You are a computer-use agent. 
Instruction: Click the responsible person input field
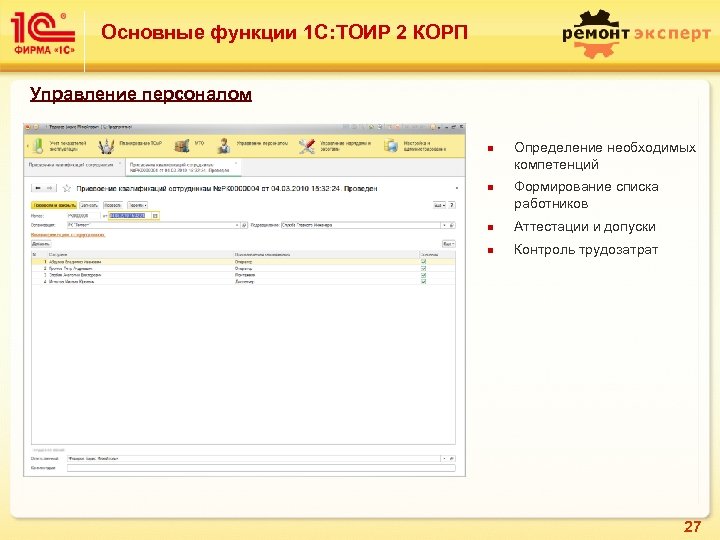click(x=254, y=458)
